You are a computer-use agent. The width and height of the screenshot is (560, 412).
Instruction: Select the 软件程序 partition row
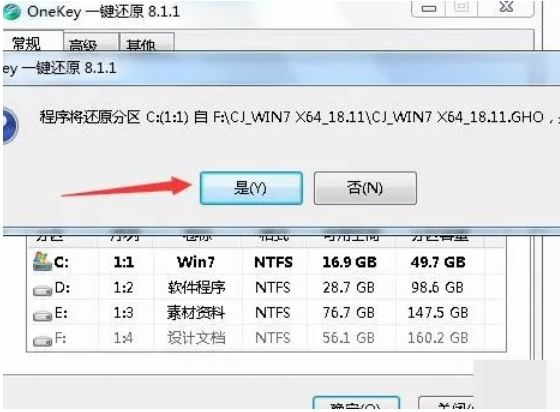click(x=266, y=287)
